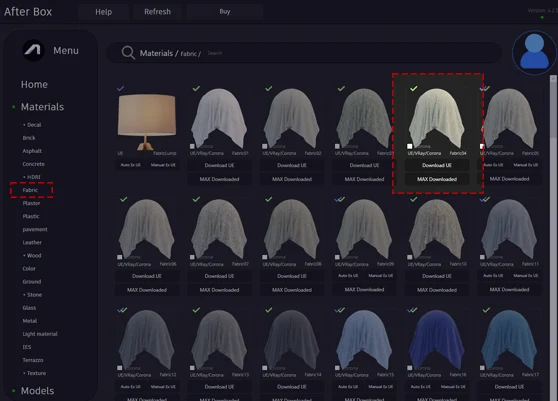
Task: Tick the checkbox on Fabric10 thumbnail
Action: (410, 257)
